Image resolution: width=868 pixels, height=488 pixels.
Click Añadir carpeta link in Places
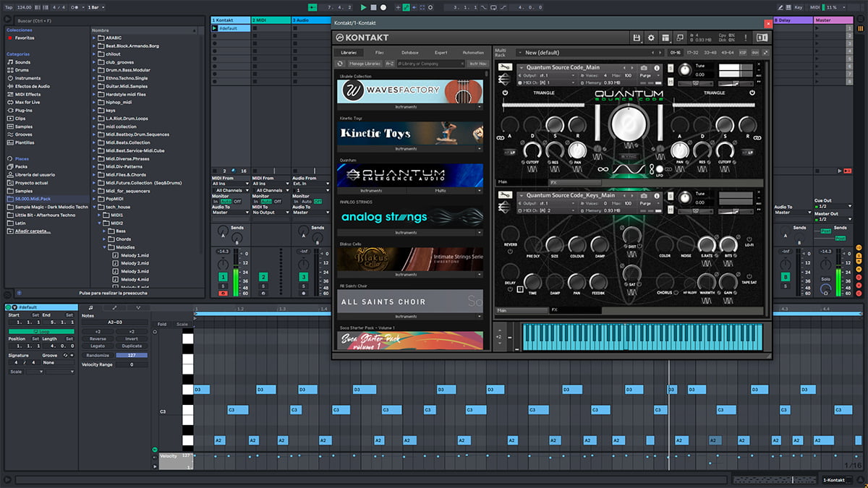click(x=33, y=231)
